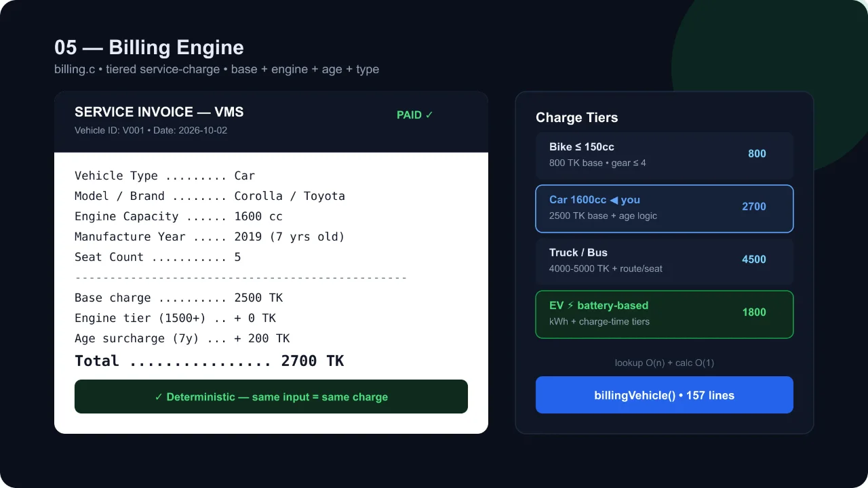This screenshot has width=868, height=488.
Task: Click the 800 price on Bike tier
Action: pos(757,154)
